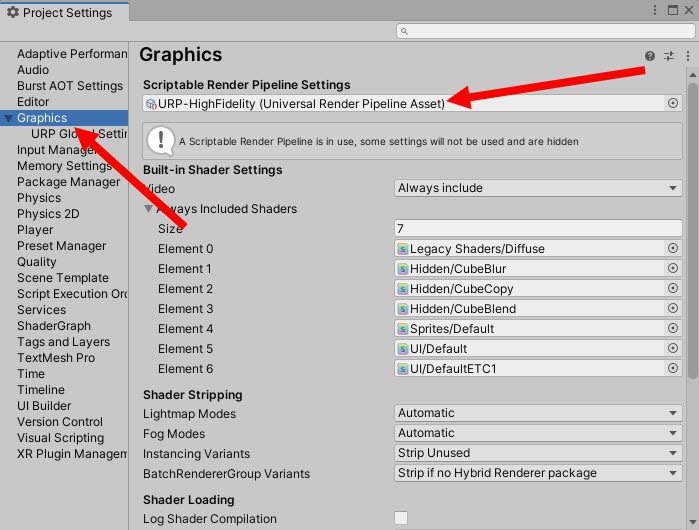
Task: Click the shaders Size input field
Action: [538, 228]
